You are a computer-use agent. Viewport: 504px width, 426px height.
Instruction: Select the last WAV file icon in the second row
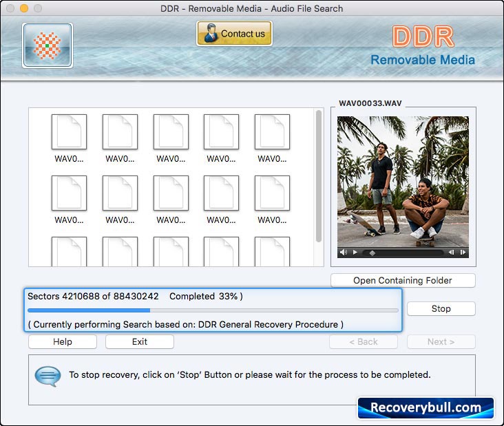tap(272, 193)
